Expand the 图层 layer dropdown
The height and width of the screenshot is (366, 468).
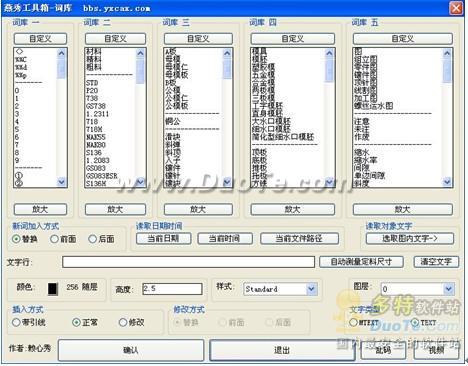pyautogui.click(x=449, y=289)
